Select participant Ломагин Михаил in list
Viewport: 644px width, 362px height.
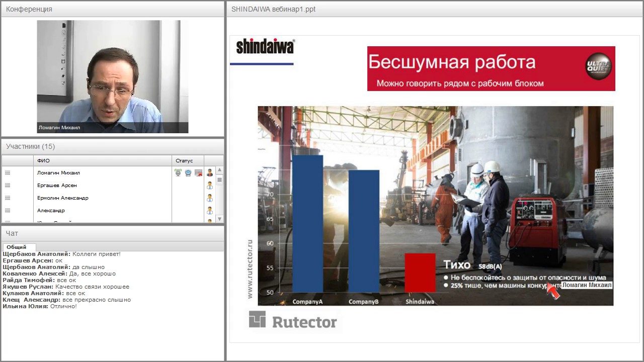tap(58, 172)
